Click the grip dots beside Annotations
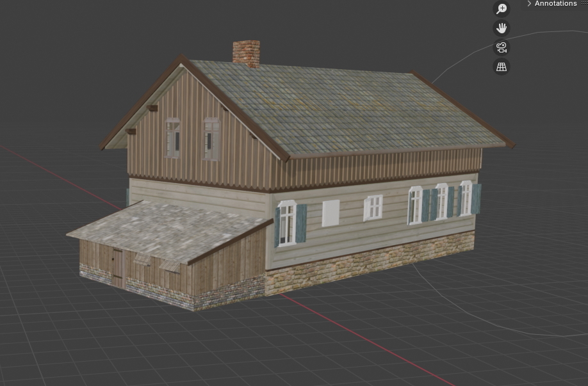588x386 pixels. pos(584,4)
